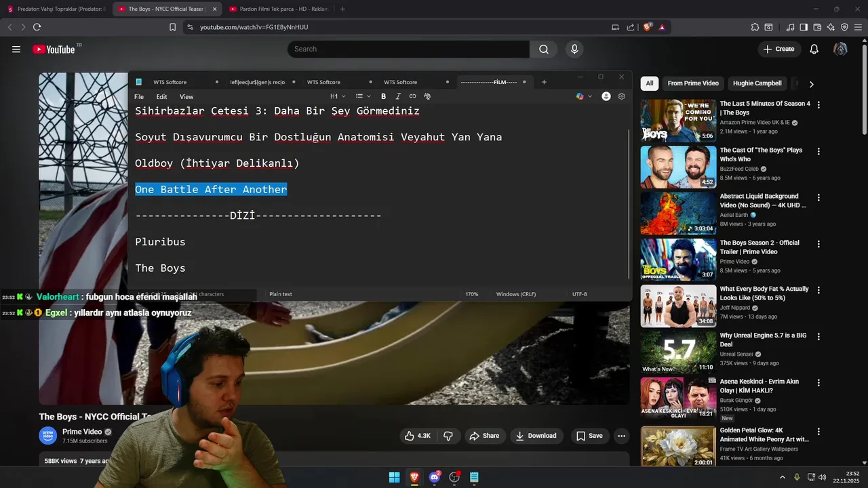Apply italic formatting in Notepad
Screen dimensions: 868x488
pos(398,96)
